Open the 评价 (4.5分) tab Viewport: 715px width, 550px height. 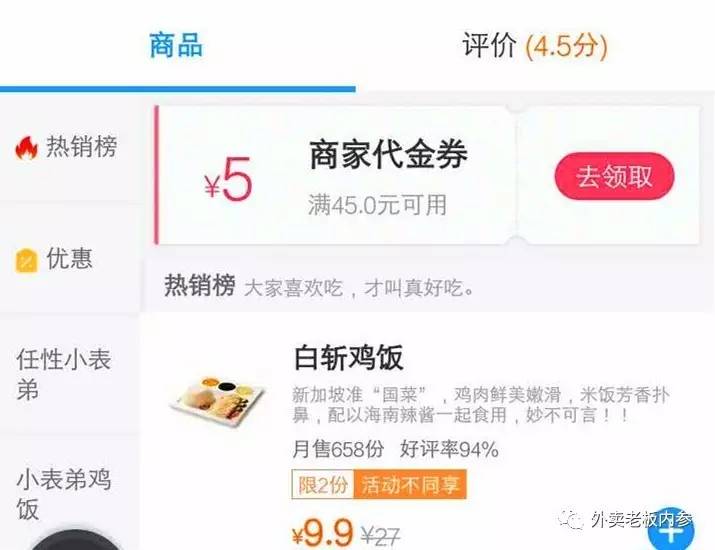535,46
